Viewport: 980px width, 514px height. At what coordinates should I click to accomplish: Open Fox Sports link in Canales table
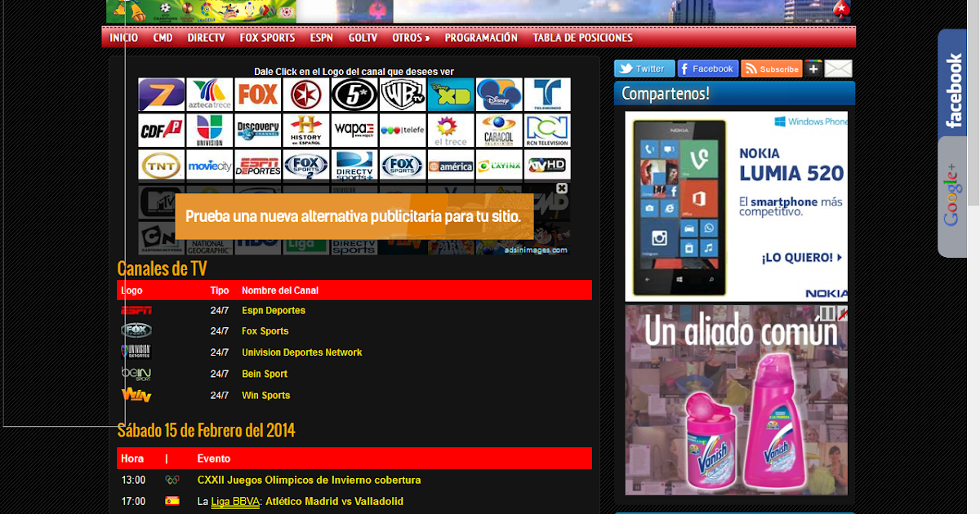265,331
